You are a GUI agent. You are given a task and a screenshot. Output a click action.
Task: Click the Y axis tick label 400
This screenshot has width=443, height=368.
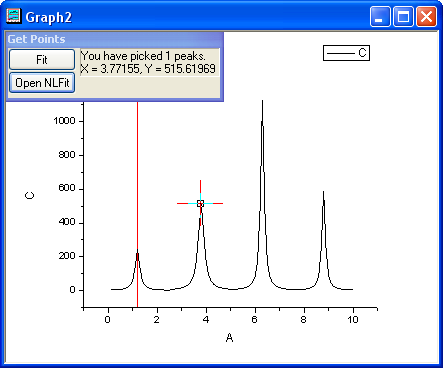click(x=67, y=222)
